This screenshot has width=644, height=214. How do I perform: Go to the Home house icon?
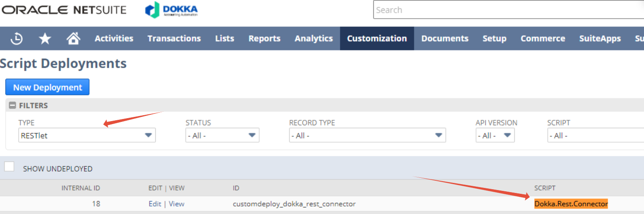point(73,39)
